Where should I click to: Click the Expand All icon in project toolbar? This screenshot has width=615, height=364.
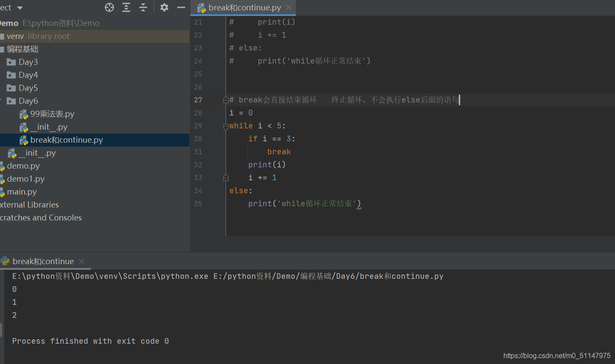point(126,7)
